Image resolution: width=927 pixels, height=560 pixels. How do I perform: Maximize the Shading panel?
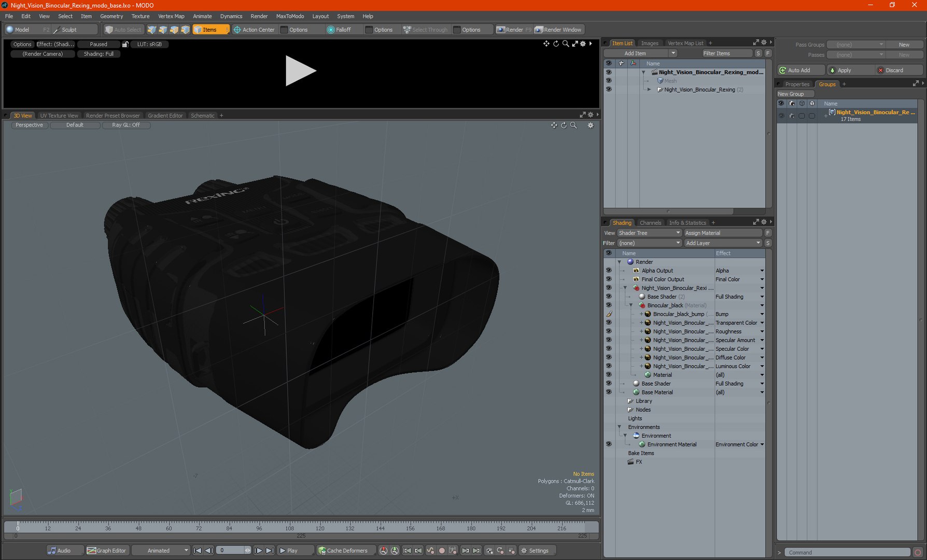coord(755,222)
